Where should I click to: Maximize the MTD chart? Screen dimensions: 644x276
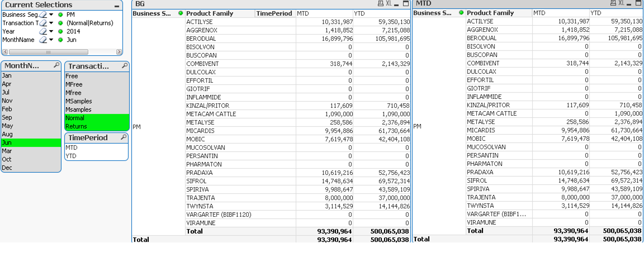639,3
